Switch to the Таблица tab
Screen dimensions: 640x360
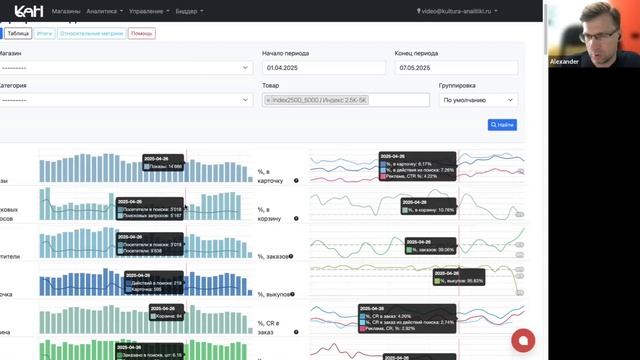(x=18, y=33)
